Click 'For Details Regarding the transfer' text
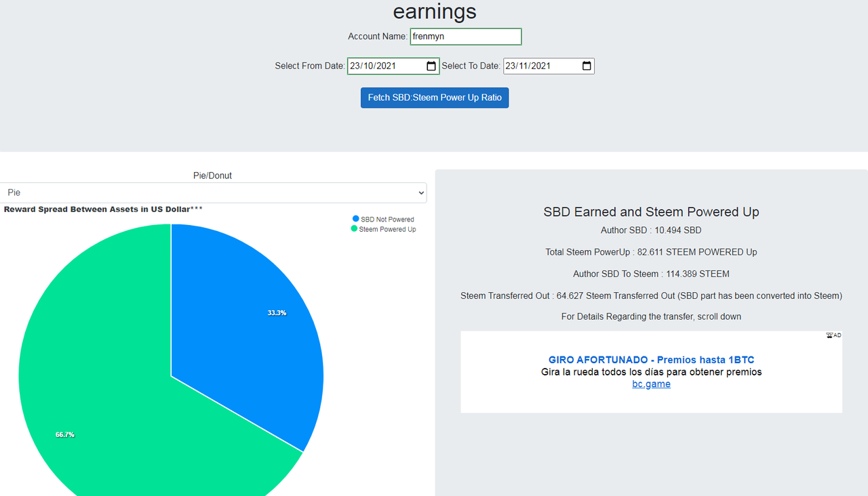Screen dimensions: 868x496 coord(651,316)
